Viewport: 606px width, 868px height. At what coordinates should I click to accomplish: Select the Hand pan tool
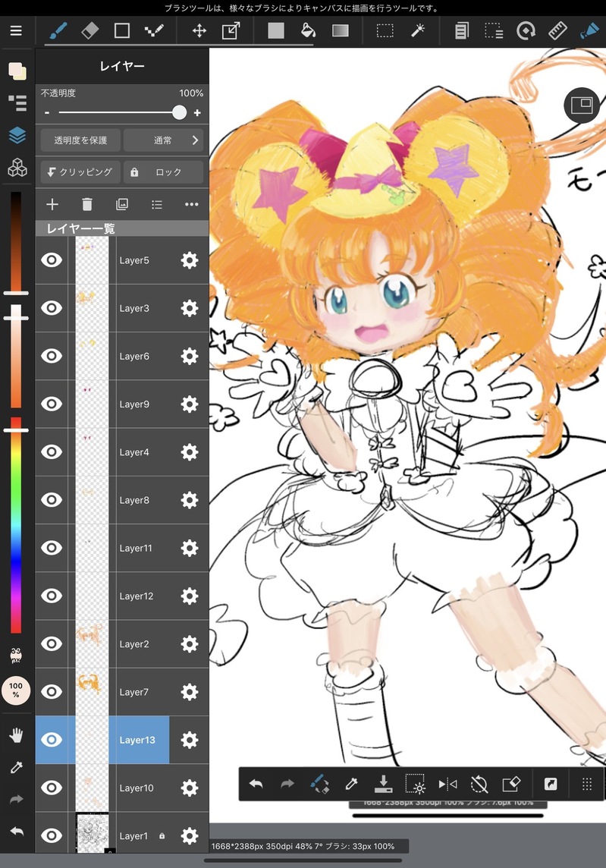pos(17,735)
